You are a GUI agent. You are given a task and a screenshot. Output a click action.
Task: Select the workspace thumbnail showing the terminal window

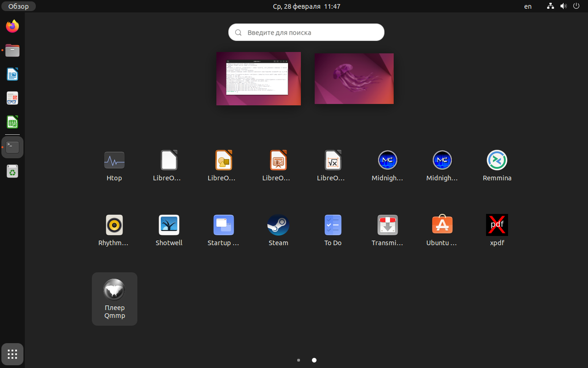click(x=259, y=79)
